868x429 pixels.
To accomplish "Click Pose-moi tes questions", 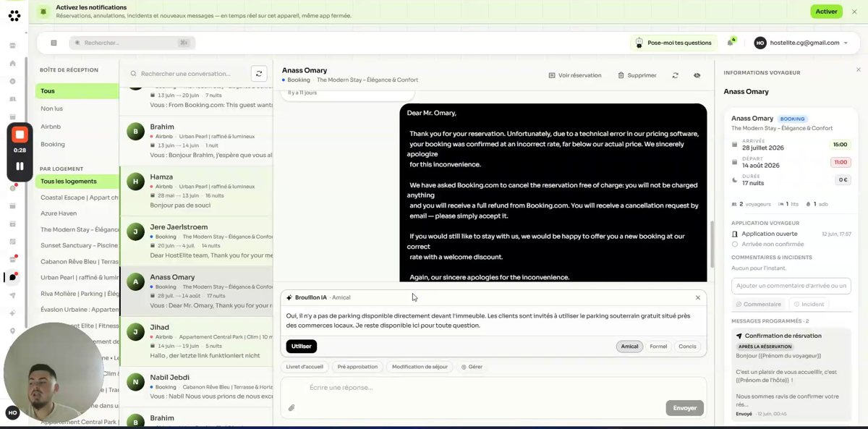I will pyautogui.click(x=673, y=43).
